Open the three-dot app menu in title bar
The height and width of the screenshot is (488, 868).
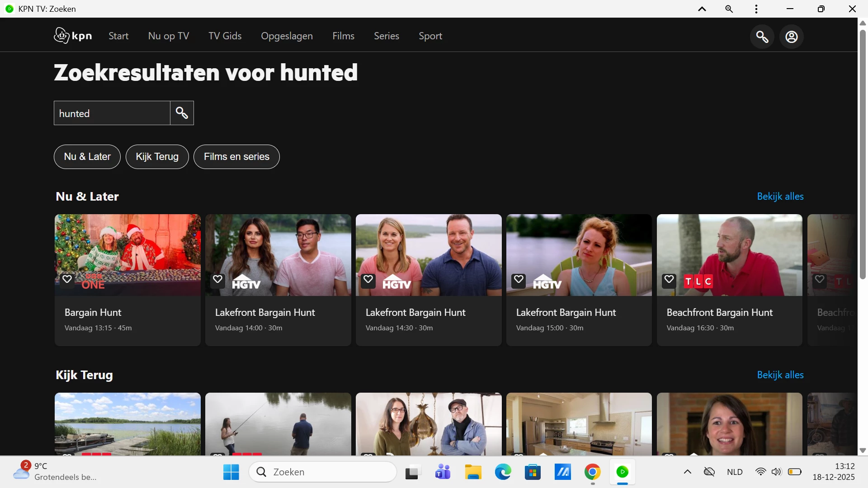(756, 9)
